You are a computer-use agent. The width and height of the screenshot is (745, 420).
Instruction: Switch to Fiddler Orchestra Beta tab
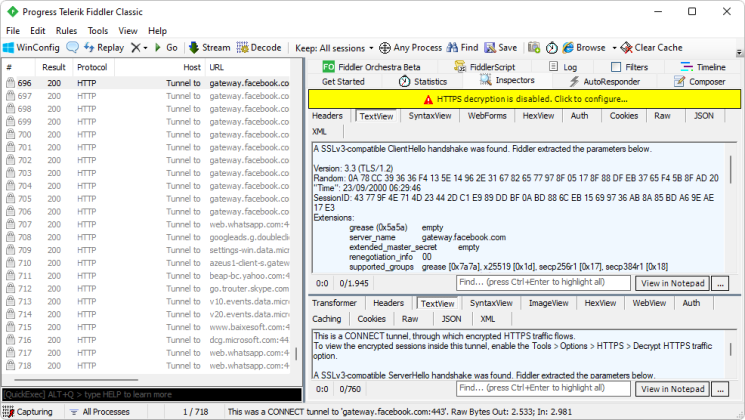pos(372,67)
